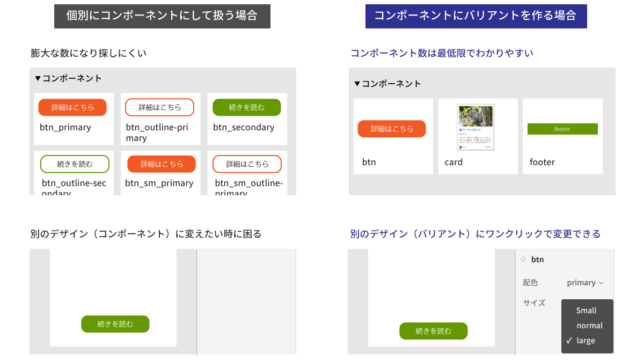This screenshot has height=362, width=644.
Task: Click the text 別のデザイン（バリアント）にワンクリックで変更できる
Action: click(x=475, y=234)
